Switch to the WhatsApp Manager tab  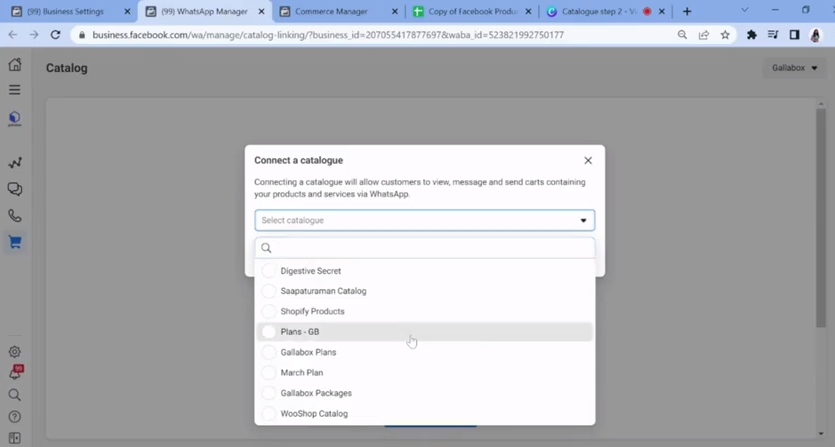click(204, 11)
